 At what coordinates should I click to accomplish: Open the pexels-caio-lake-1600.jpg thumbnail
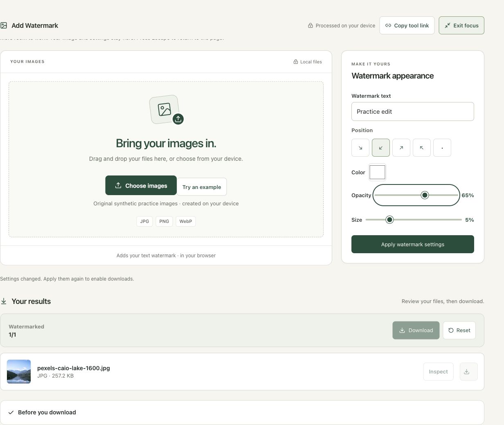(19, 371)
